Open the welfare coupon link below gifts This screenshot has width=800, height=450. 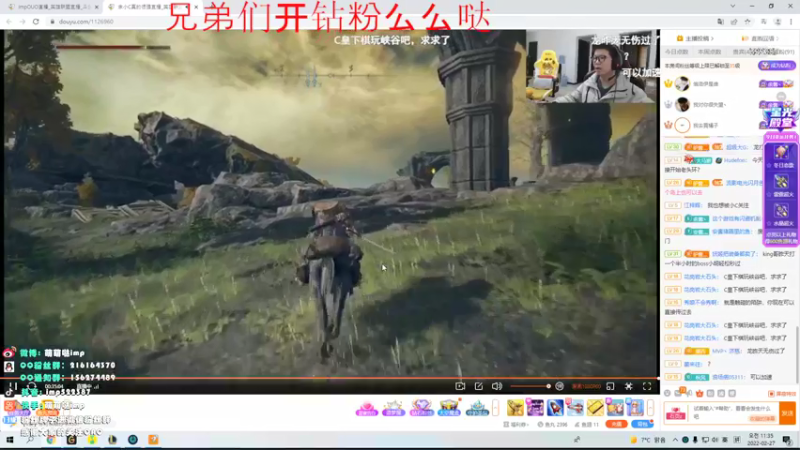(515, 424)
